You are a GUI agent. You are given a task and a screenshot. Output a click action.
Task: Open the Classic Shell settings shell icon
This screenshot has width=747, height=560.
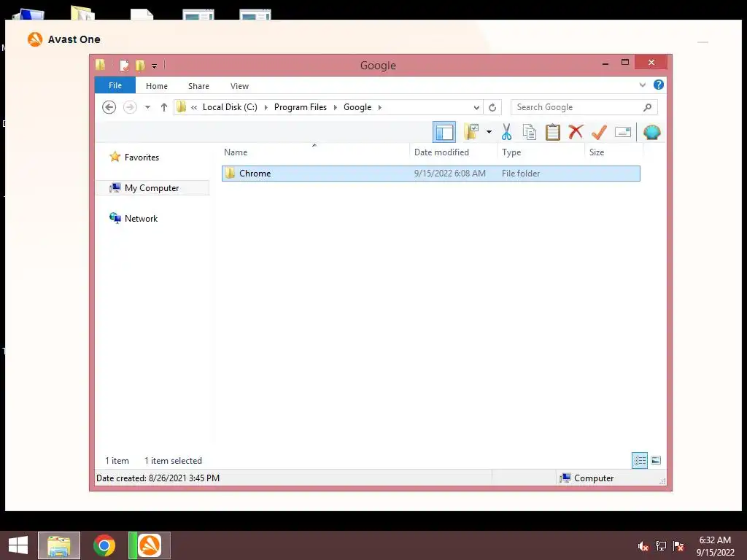651,132
